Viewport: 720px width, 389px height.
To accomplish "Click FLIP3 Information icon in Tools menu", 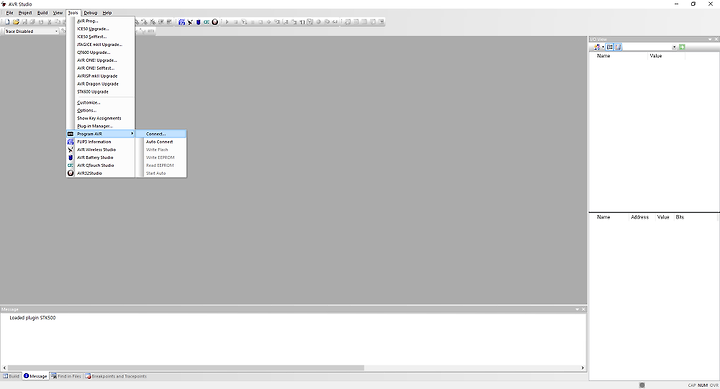I will [70, 142].
